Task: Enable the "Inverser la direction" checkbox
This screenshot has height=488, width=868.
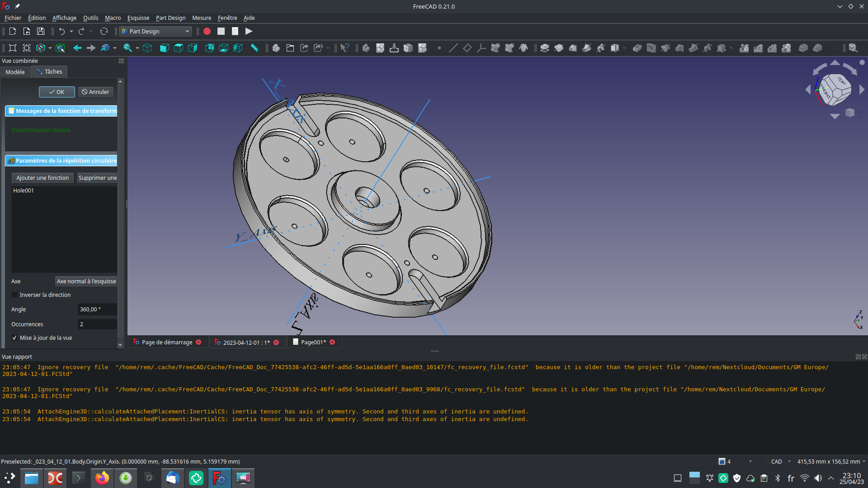Action: click(x=15, y=295)
